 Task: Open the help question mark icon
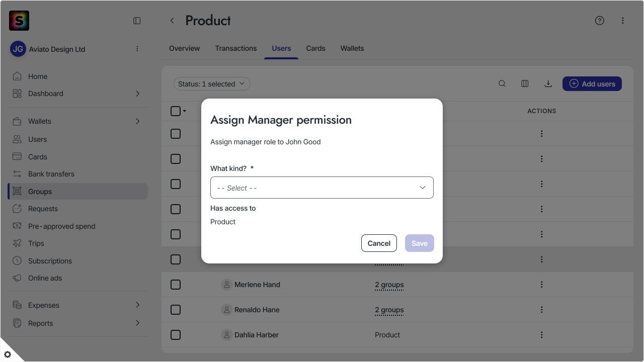click(599, 21)
